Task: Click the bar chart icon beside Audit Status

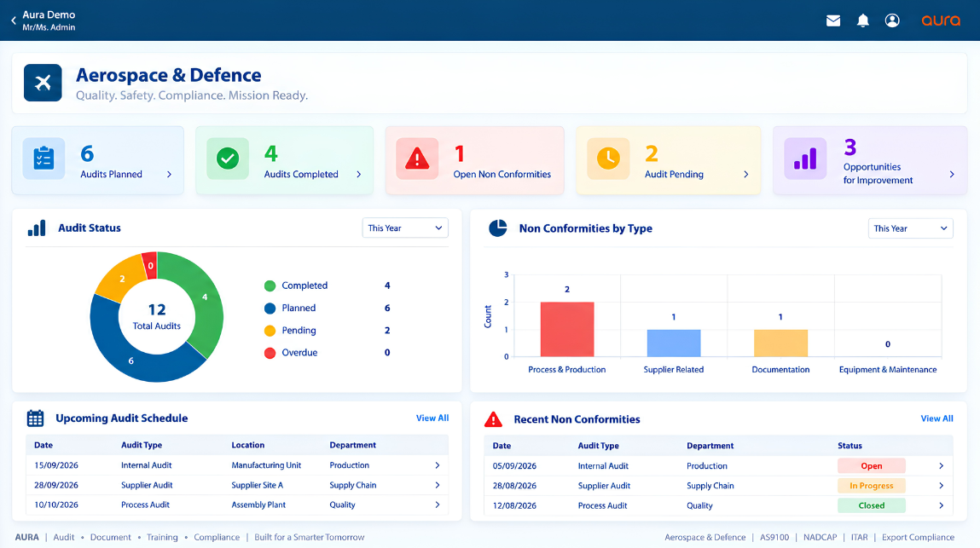Action: tap(37, 228)
